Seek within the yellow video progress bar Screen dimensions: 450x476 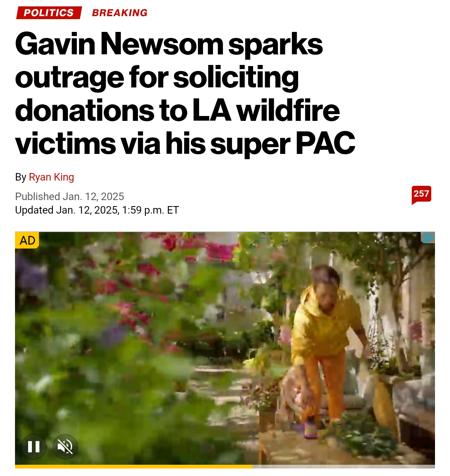(x=134, y=467)
